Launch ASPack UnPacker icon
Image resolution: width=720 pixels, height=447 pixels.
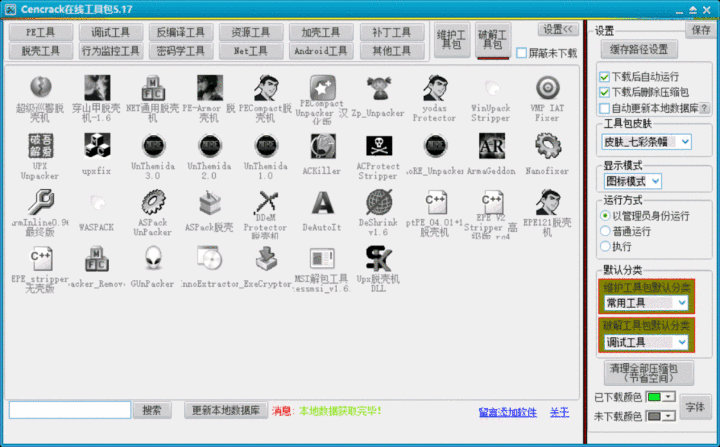pos(153,203)
